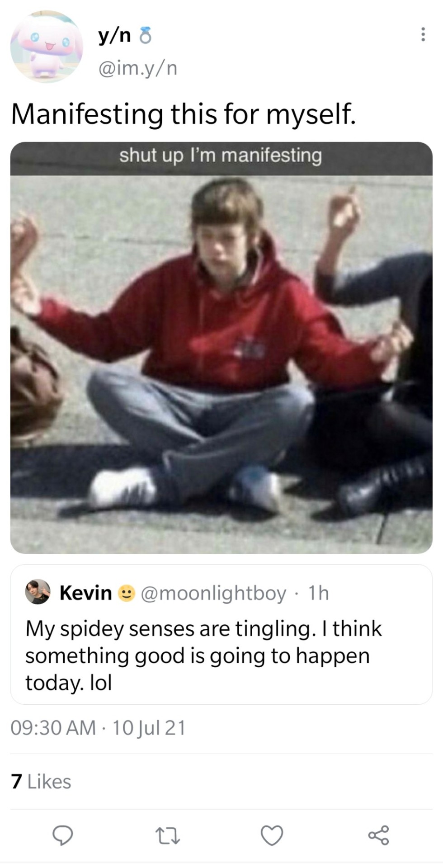
Task: Tap Kevin's small profile avatar
Action: coord(38,592)
